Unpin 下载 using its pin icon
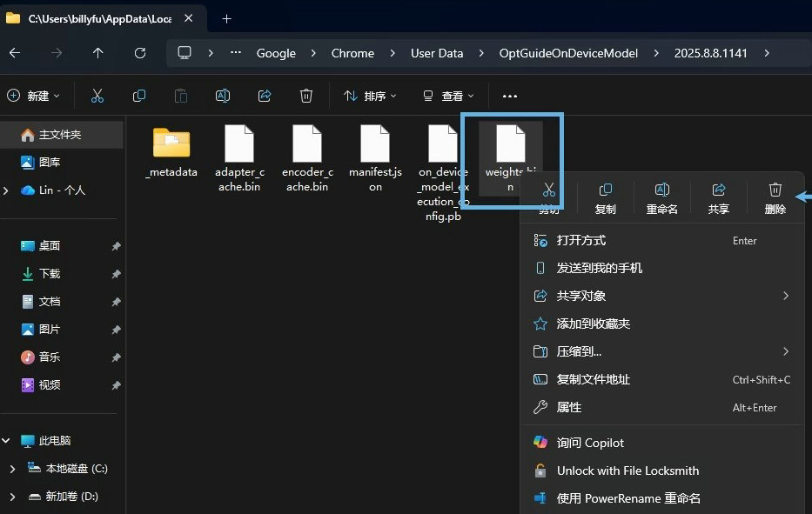Screen dimensions: 812x514 click(x=116, y=274)
